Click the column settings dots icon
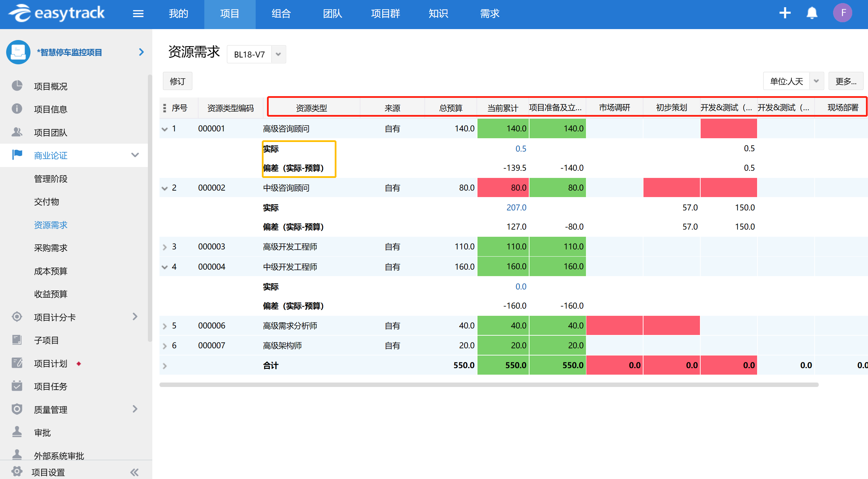 pyautogui.click(x=165, y=108)
